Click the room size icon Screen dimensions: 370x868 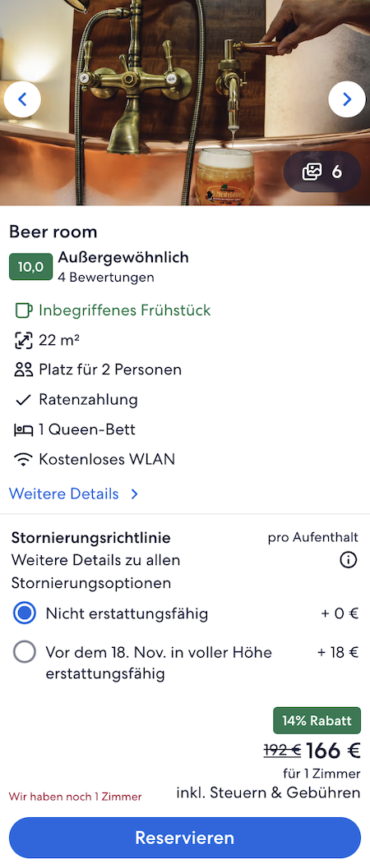pyautogui.click(x=23, y=340)
